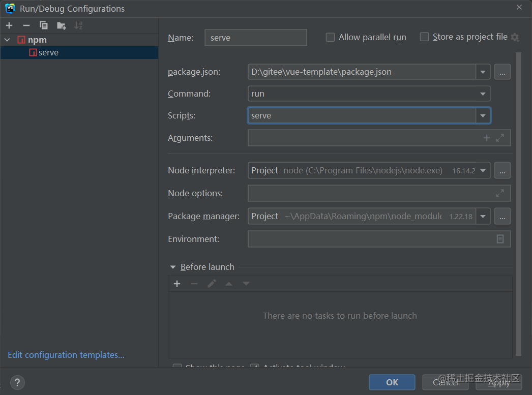This screenshot has width=532, height=395.
Task: Click the Name input field
Action: tap(256, 38)
